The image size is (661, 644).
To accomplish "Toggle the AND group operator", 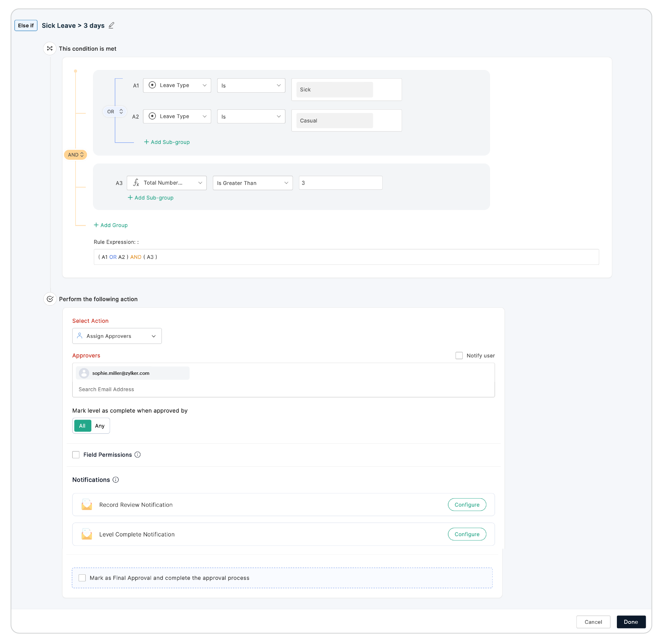I will 76,154.
